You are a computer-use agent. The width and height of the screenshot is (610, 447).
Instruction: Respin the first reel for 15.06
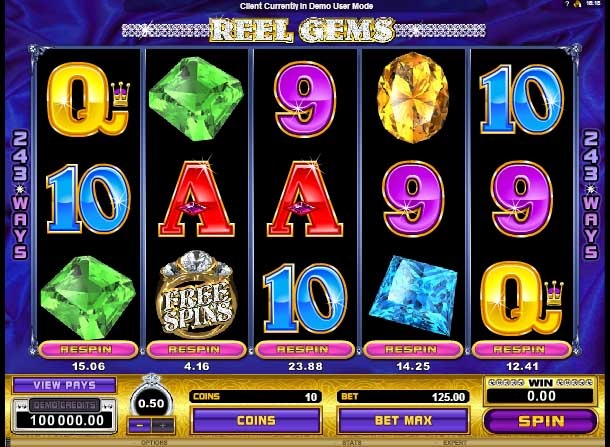pyautogui.click(x=88, y=349)
